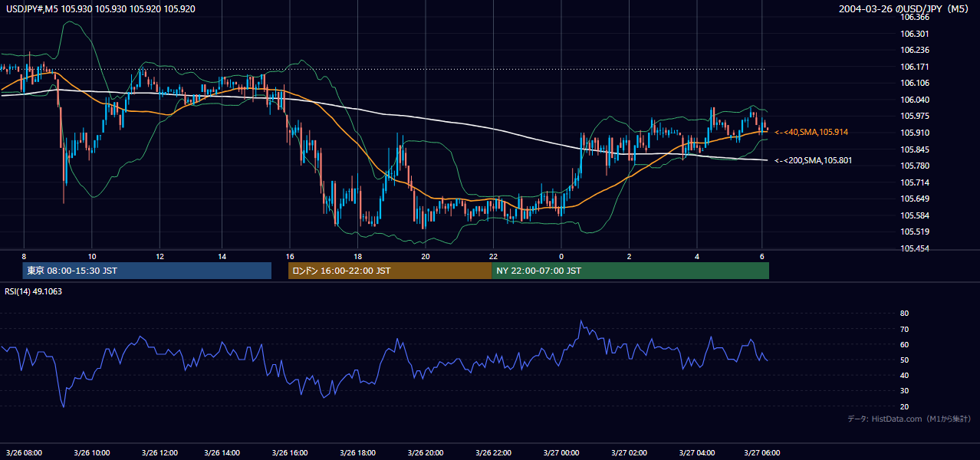Click the 3/27 02:00 date label
Image resolution: width=980 pixels, height=460 pixels.
tap(629, 452)
